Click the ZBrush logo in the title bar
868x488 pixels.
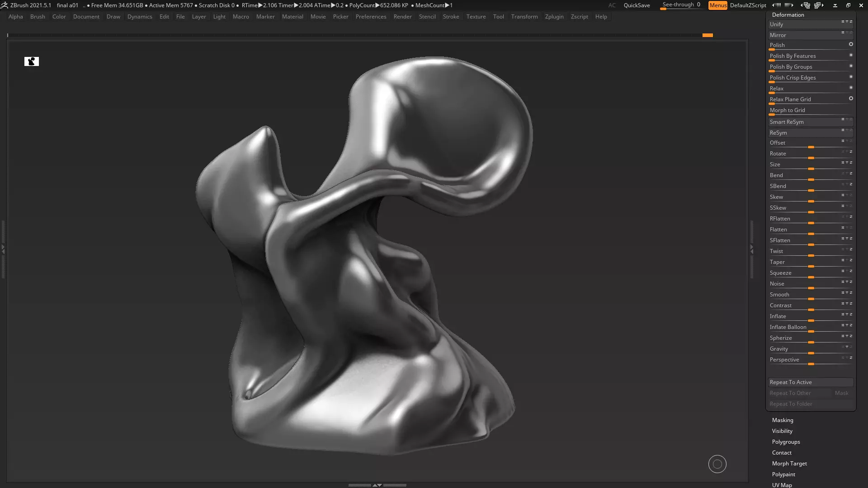pos(4,5)
